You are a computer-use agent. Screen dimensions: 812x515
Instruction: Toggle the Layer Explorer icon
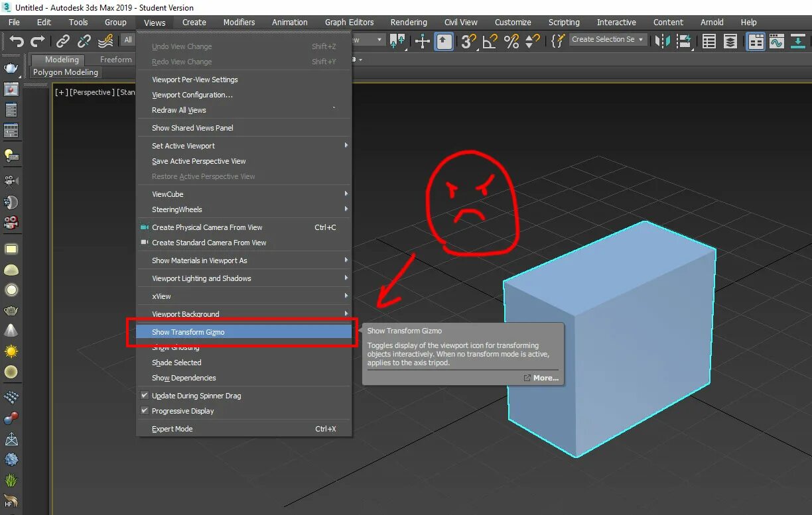tap(730, 42)
